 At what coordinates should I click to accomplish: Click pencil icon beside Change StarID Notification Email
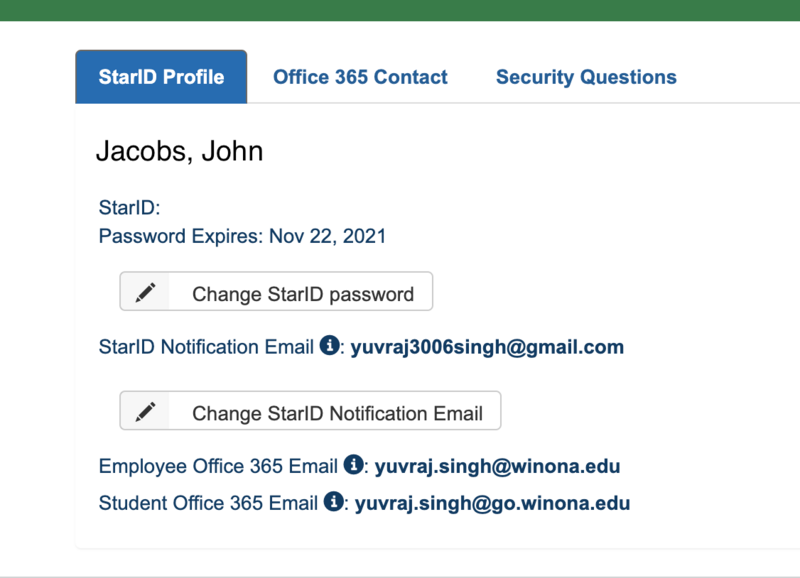[146, 411]
